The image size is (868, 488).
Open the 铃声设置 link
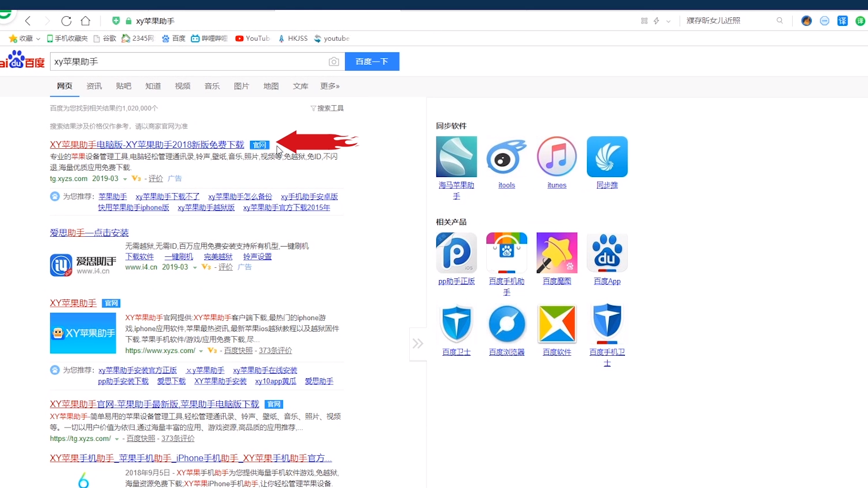point(258,257)
